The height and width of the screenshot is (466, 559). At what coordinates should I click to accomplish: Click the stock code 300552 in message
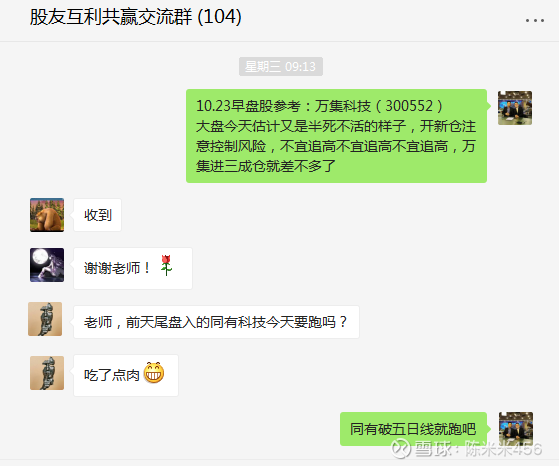409,106
